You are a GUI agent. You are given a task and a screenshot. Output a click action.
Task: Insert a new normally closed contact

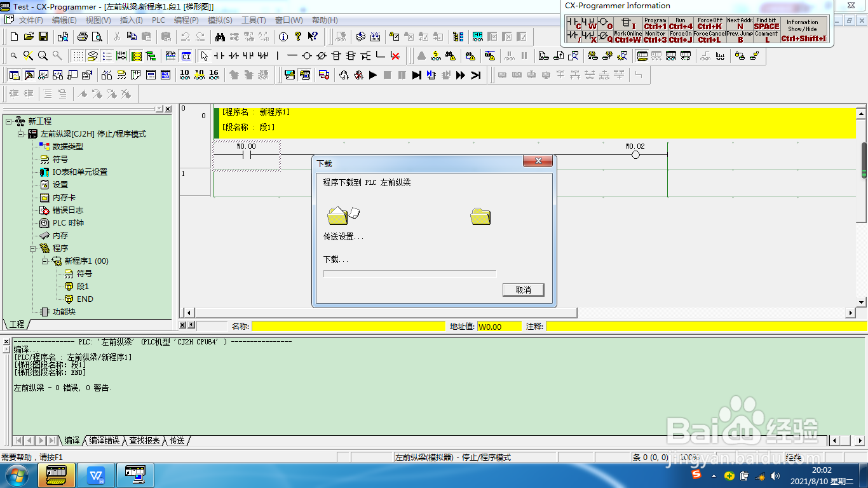(x=234, y=56)
